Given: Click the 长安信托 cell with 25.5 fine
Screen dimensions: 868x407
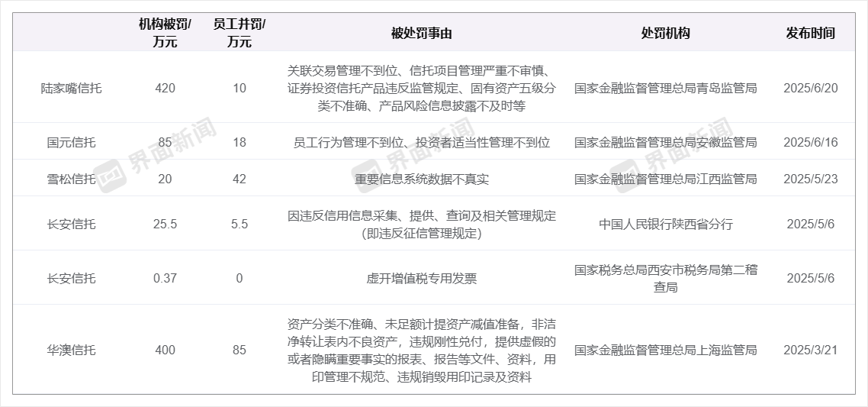Looking at the screenshot, I should tap(71, 224).
